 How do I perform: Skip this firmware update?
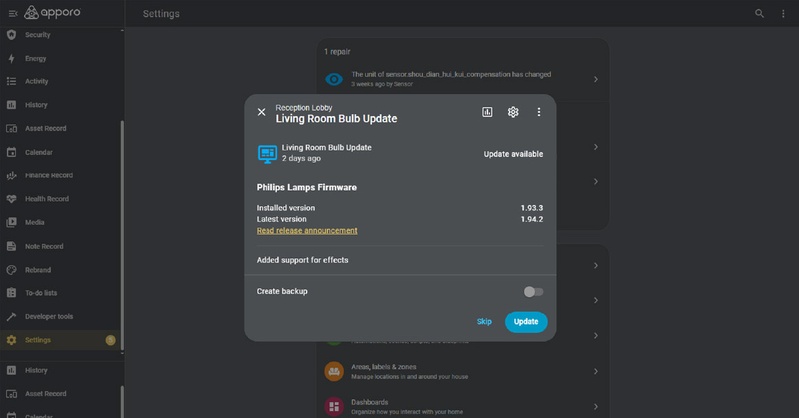coord(484,322)
